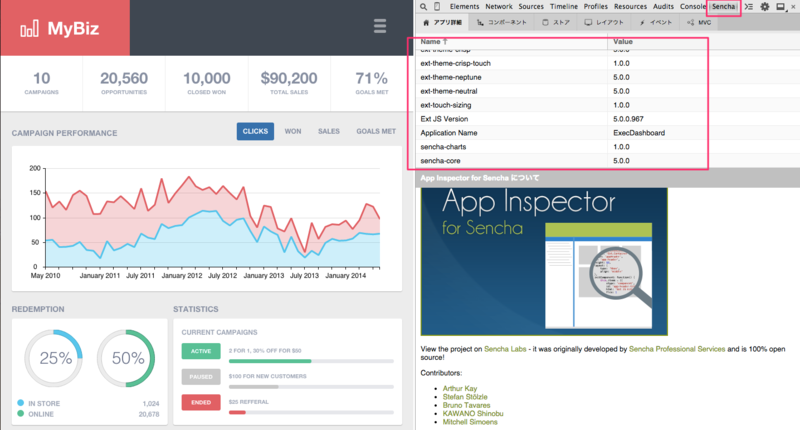
Task: Open the Resources panel
Action: (x=630, y=7)
